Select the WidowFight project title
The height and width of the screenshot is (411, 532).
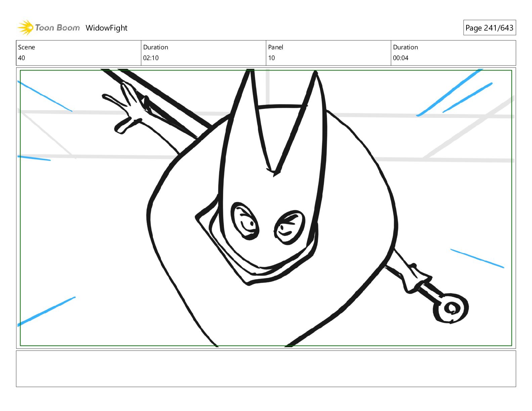[x=106, y=28]
